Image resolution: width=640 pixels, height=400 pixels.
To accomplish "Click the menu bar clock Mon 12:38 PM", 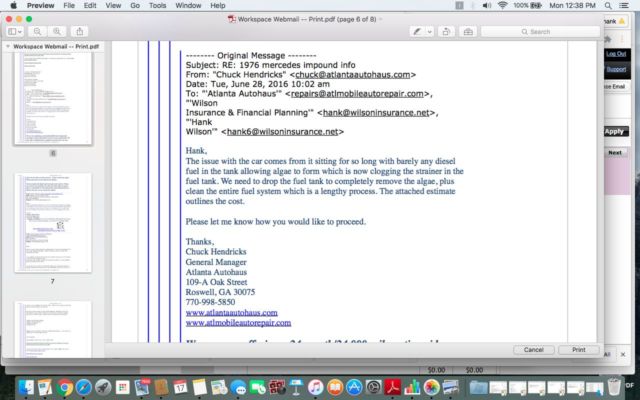I will 572,5.
